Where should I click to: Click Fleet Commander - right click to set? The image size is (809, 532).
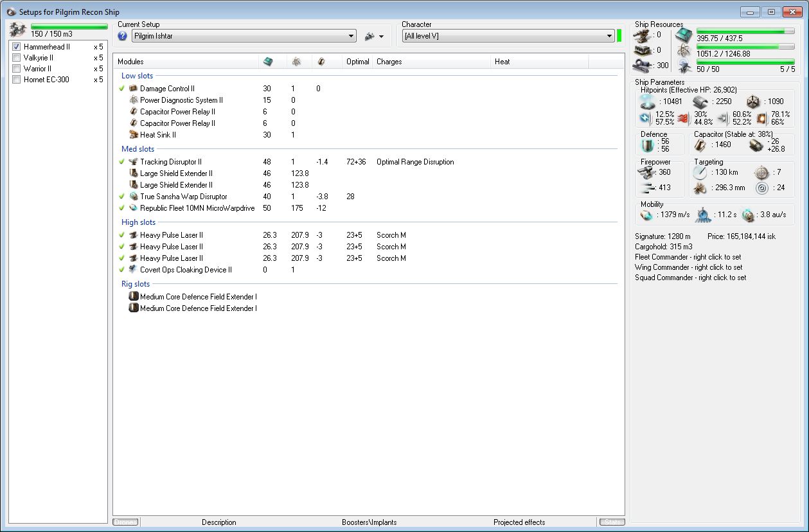688,257
